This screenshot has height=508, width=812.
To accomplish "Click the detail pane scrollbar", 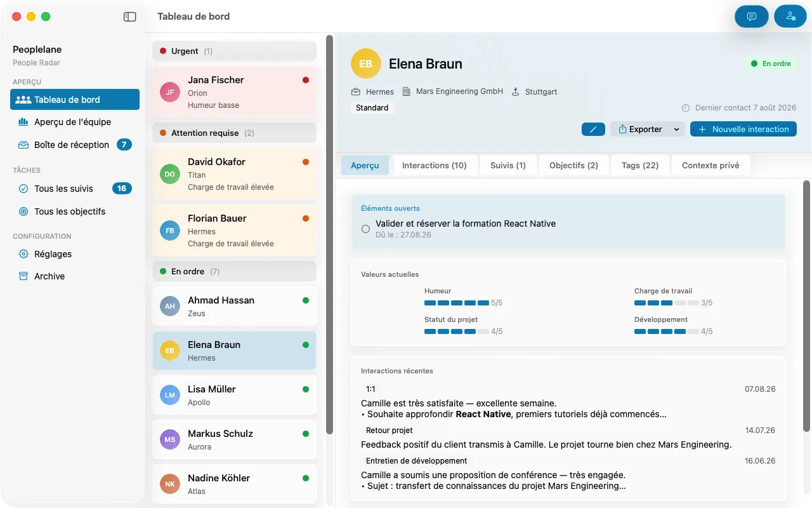I will coord(806,306).
